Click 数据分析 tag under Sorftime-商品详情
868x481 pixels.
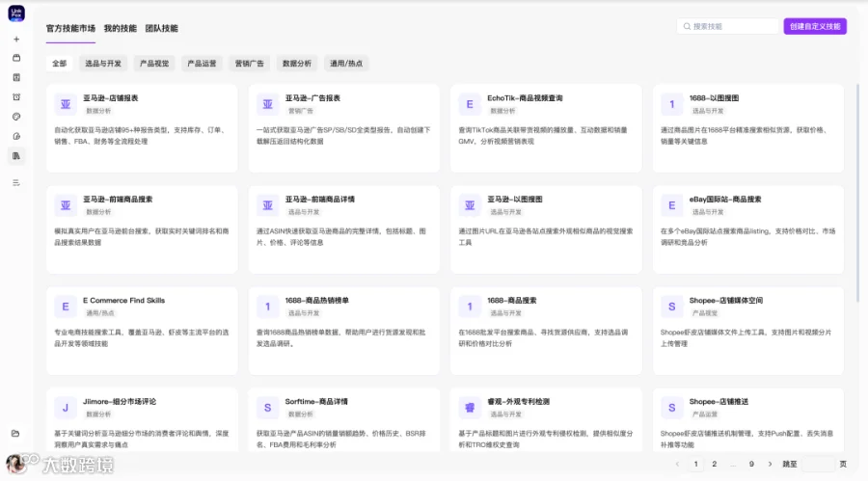click(x=301, y=414)
